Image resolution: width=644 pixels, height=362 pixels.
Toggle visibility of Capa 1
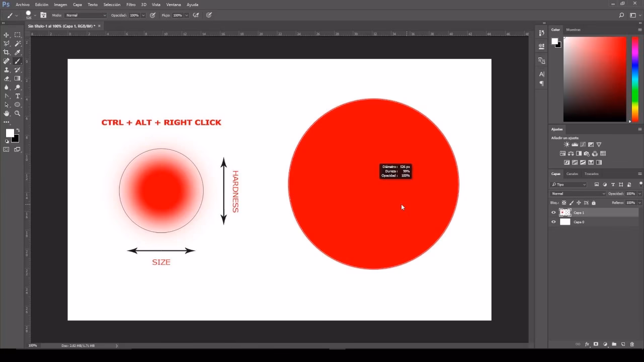(553, 212)
